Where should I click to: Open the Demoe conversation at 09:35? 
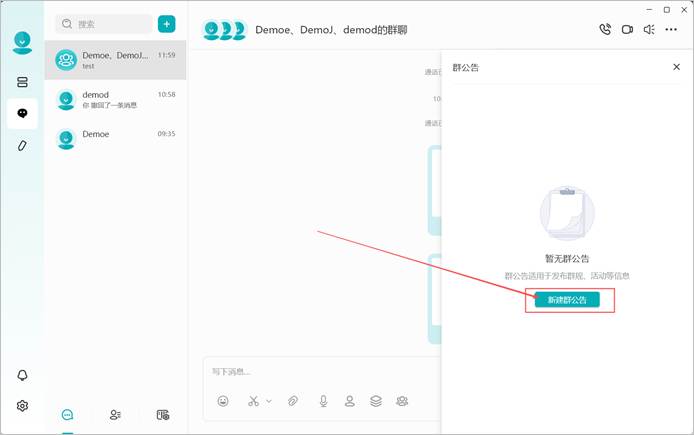116,139
